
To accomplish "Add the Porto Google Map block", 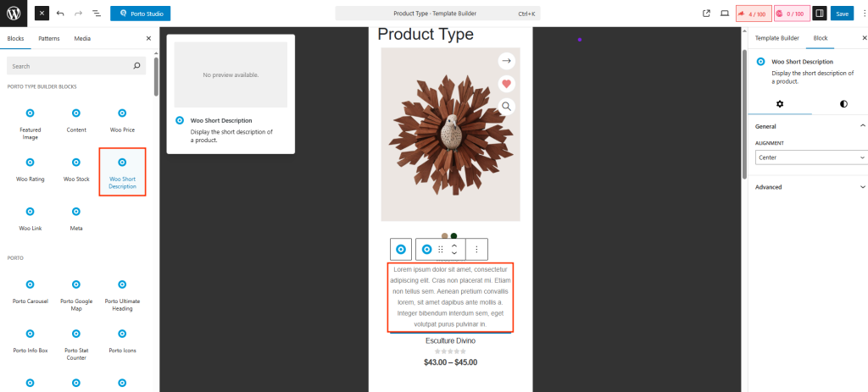I will pyautogui.click(x=76, y=290).
